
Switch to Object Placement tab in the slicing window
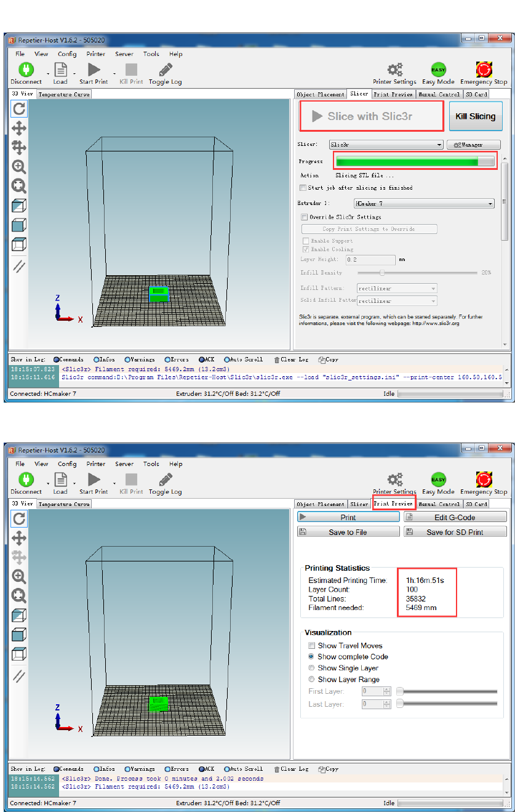coord(320,94)
